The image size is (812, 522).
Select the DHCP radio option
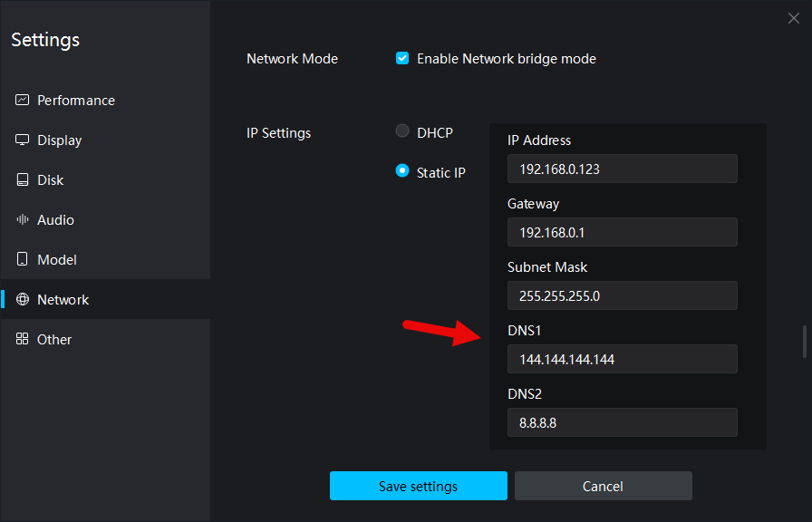pyautogui.click(x=402, y=131)
